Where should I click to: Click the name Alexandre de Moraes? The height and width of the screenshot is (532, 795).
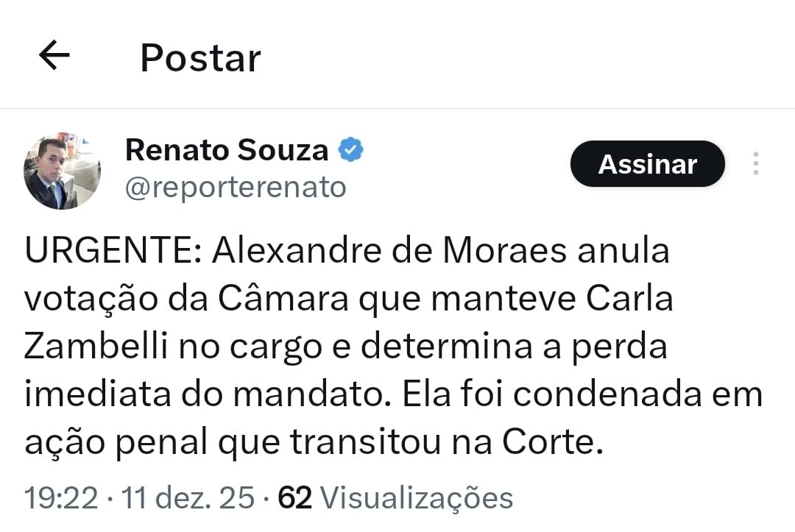click(x=390, y=252)
